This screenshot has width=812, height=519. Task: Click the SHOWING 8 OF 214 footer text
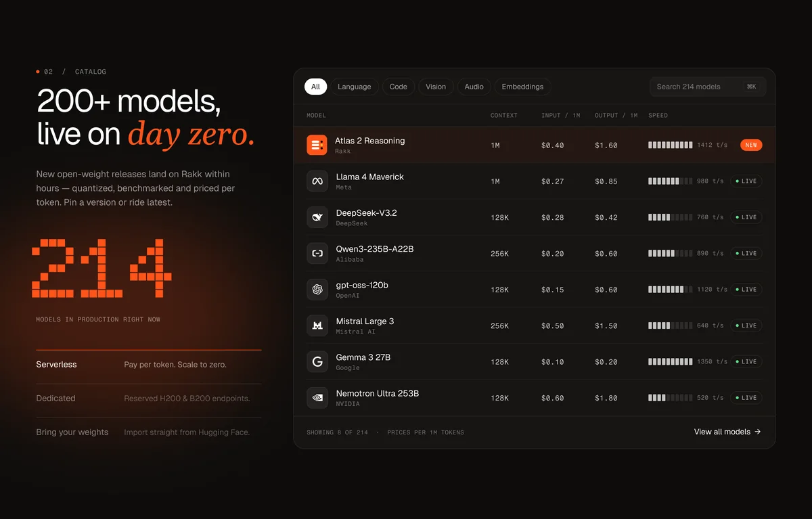click(338, 432)
